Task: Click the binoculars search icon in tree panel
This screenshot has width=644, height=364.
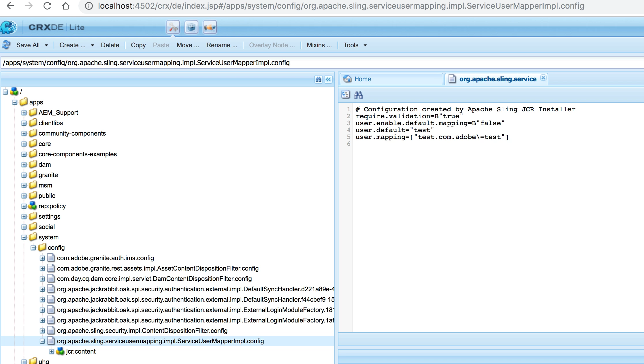Action: coord(319,79)
